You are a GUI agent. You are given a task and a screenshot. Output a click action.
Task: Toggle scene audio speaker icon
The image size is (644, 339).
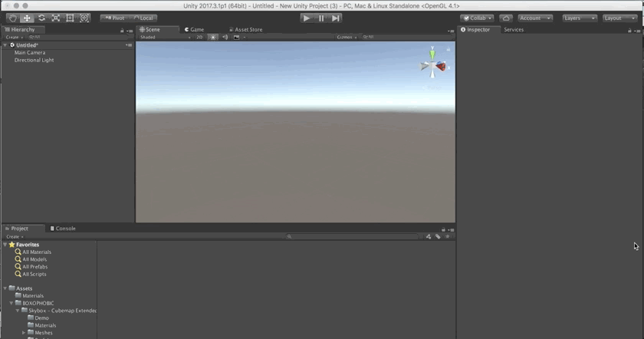pos(225,37)
